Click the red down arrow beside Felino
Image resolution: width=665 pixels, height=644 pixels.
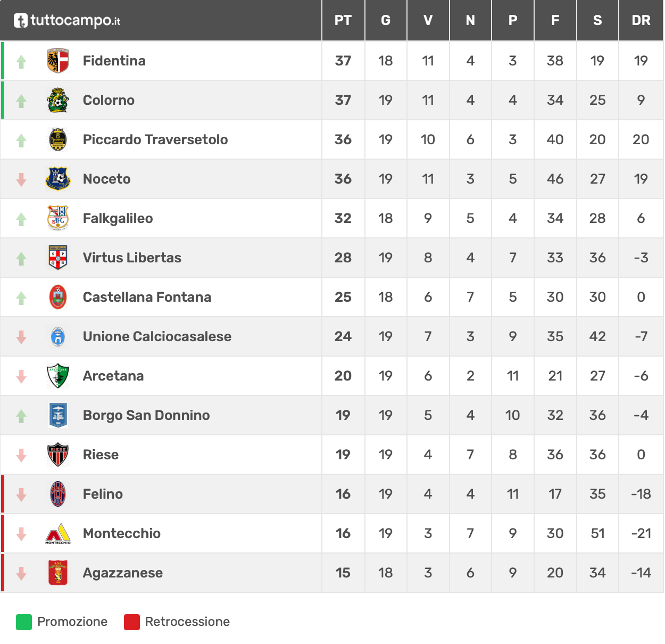click(x=21, y=494)
